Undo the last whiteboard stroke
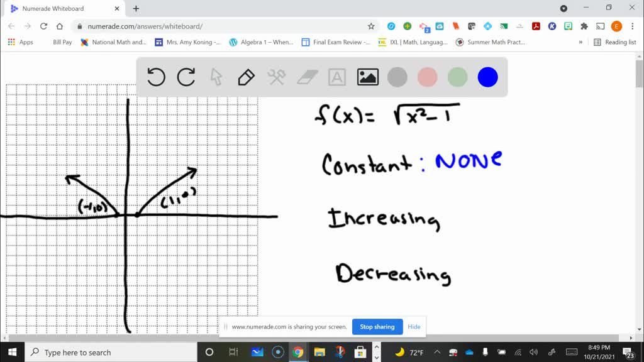This screenshot has height=362, width=644. tap(156, 77)
